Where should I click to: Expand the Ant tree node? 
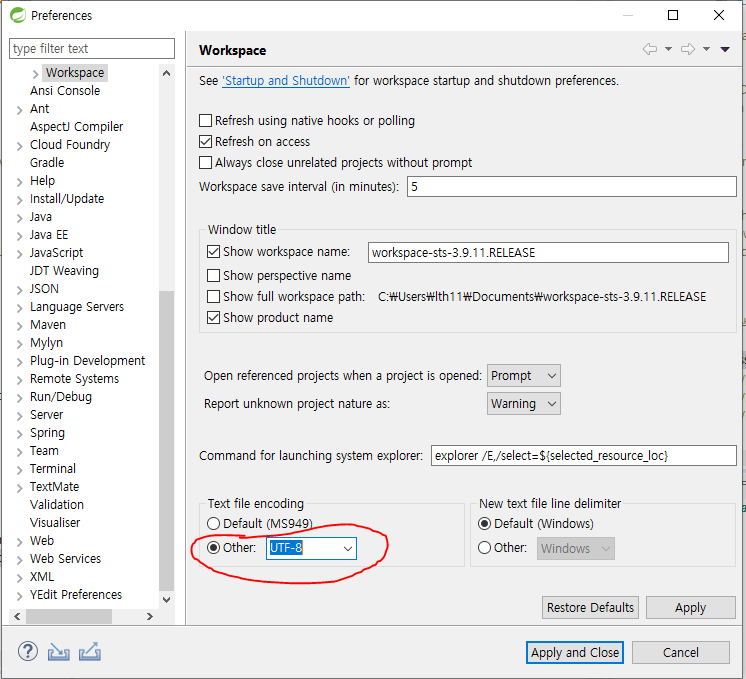click(20, 110)
